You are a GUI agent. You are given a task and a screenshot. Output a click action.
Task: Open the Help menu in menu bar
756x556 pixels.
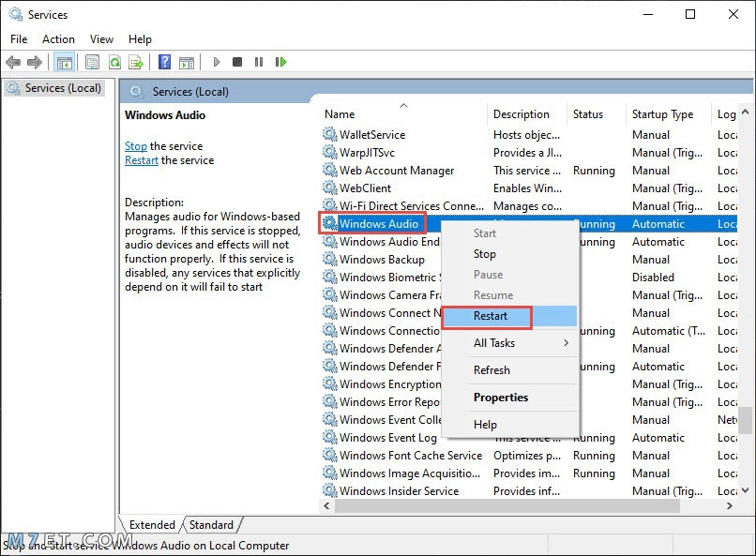[140, 39]
